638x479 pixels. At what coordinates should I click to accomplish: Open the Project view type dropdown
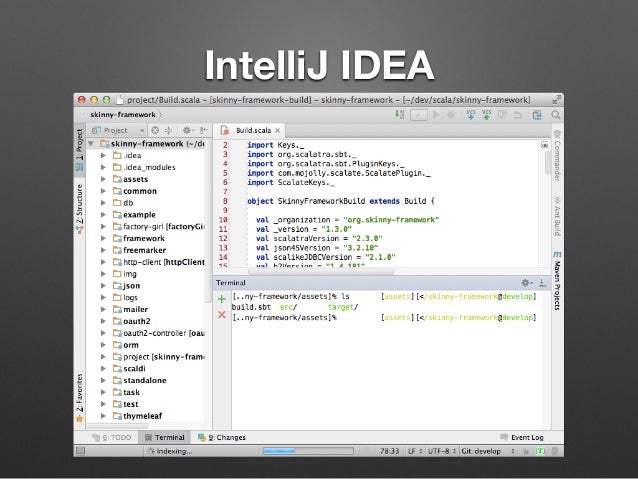tap(118, 130)
